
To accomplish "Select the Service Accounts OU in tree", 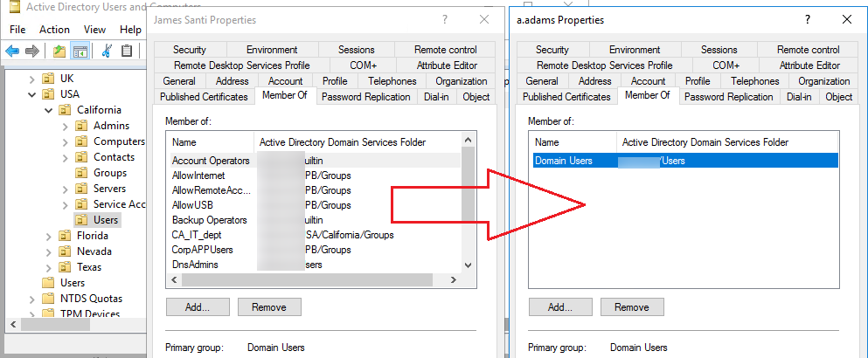I will [x=119, y=204].
